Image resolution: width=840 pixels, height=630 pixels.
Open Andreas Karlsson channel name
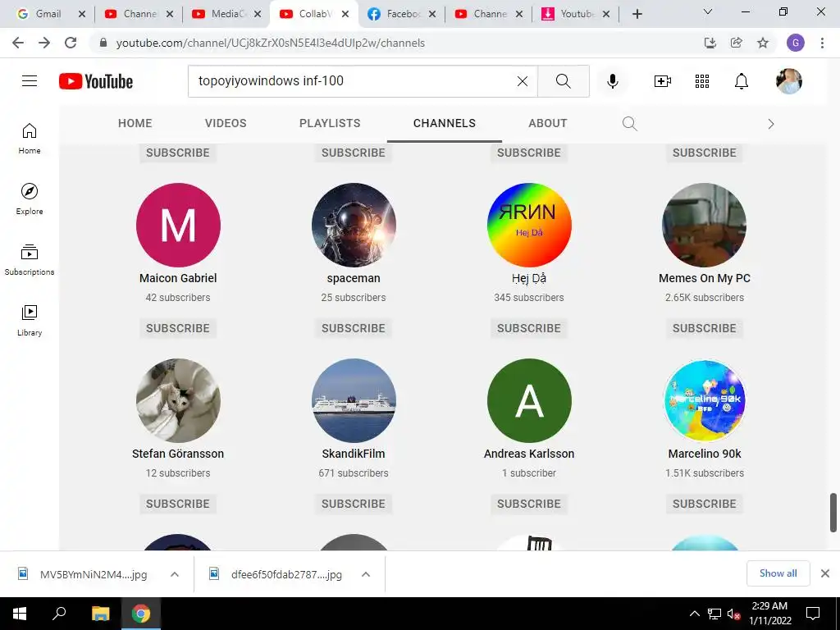point(529,454)
